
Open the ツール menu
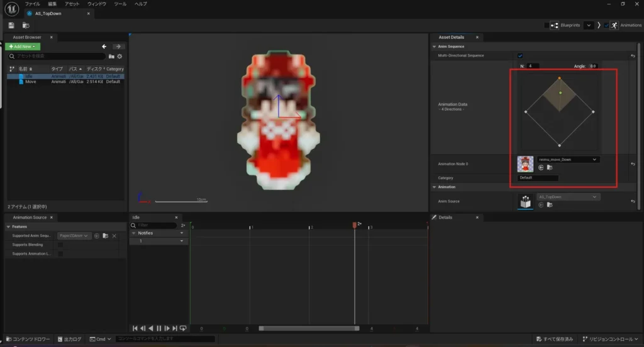click(120, 4)
